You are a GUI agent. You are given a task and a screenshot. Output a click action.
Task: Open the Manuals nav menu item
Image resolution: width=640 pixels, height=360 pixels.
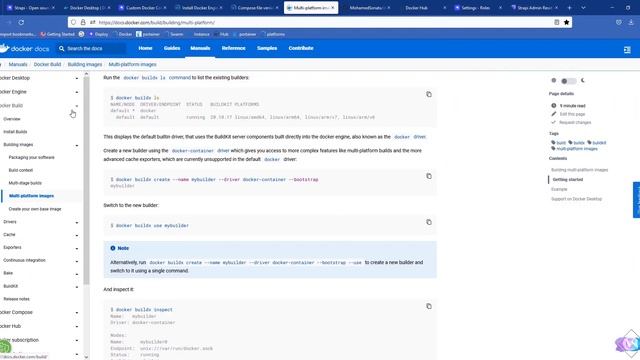pyautogui.click(x=200, y=48)
